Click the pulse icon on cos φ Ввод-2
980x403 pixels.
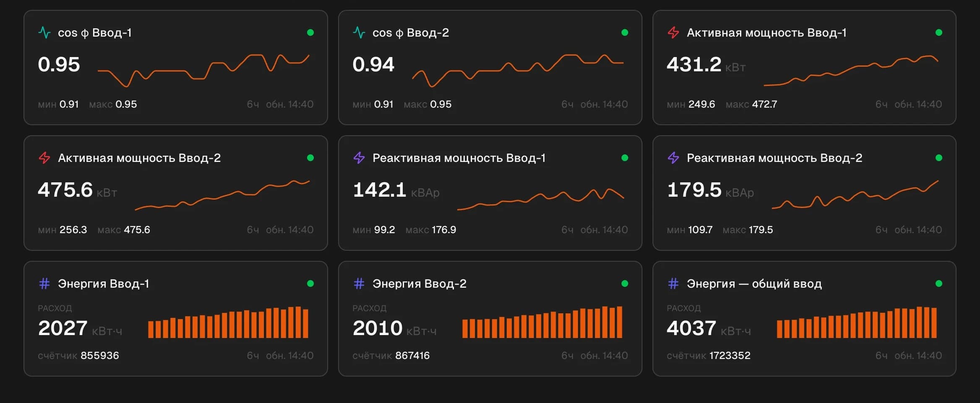point(359,32)
